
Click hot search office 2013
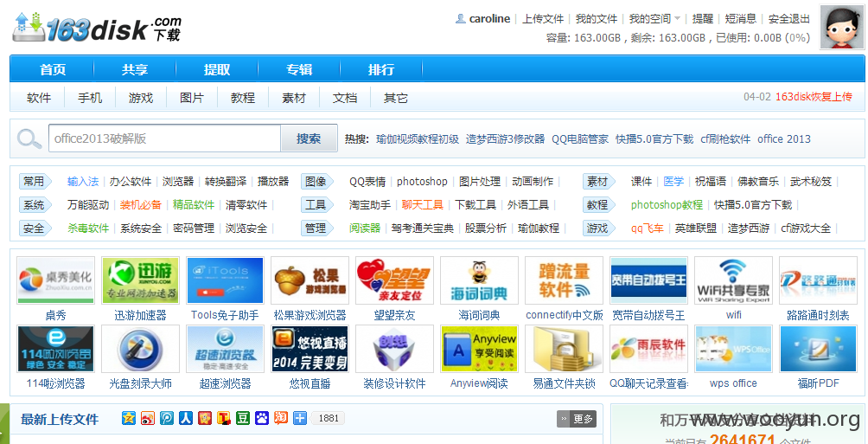(x=784, y=139)
